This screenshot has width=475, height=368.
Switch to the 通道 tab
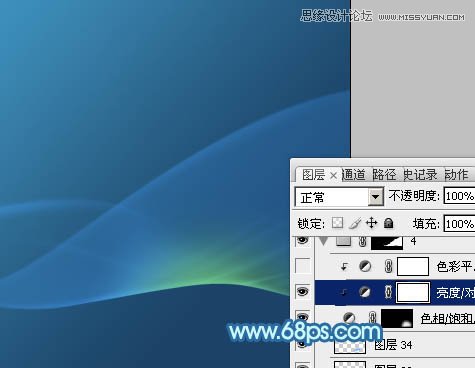354,175
